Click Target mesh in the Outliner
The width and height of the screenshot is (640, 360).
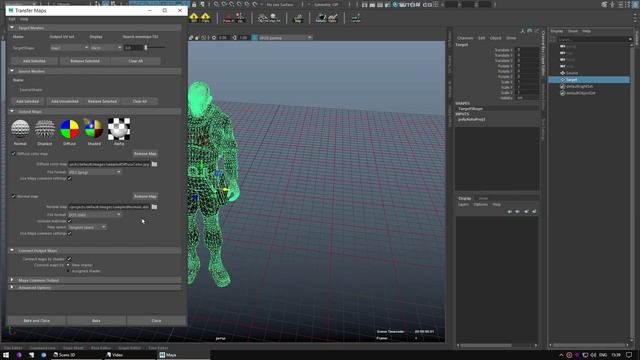(571, 80)
